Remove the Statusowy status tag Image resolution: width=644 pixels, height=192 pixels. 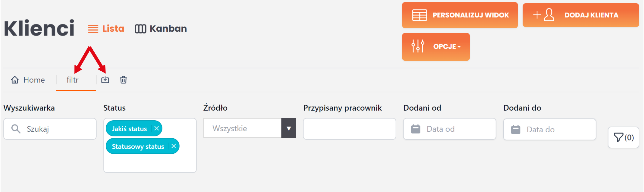pyautogui.click(x=174, y=146)
